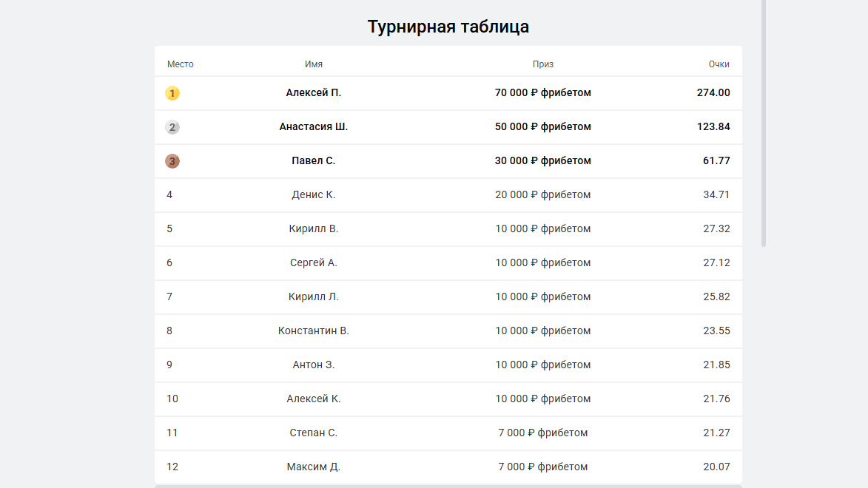The height and width of the screenshot is (488, 868).
Task: Click place number 7
Action: coord(169,297)
